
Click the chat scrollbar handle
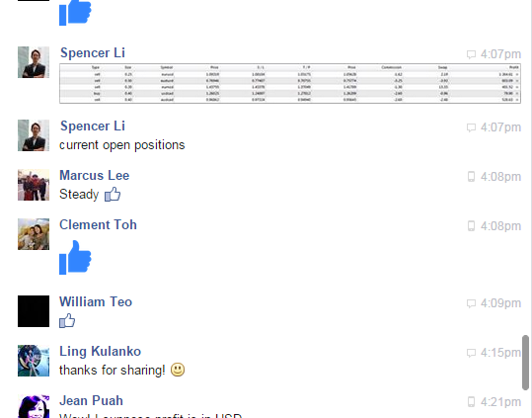[525, 363]
